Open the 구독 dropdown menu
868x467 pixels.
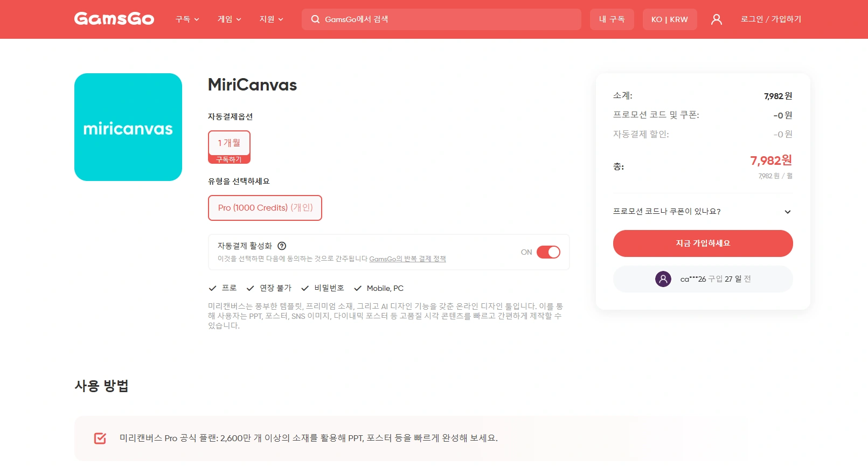click(188, 19)
